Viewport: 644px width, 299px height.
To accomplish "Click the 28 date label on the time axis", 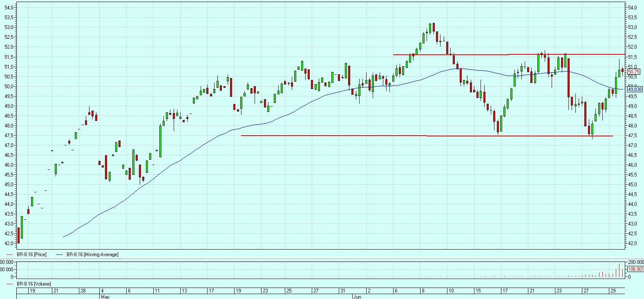I will coord(83,291).
